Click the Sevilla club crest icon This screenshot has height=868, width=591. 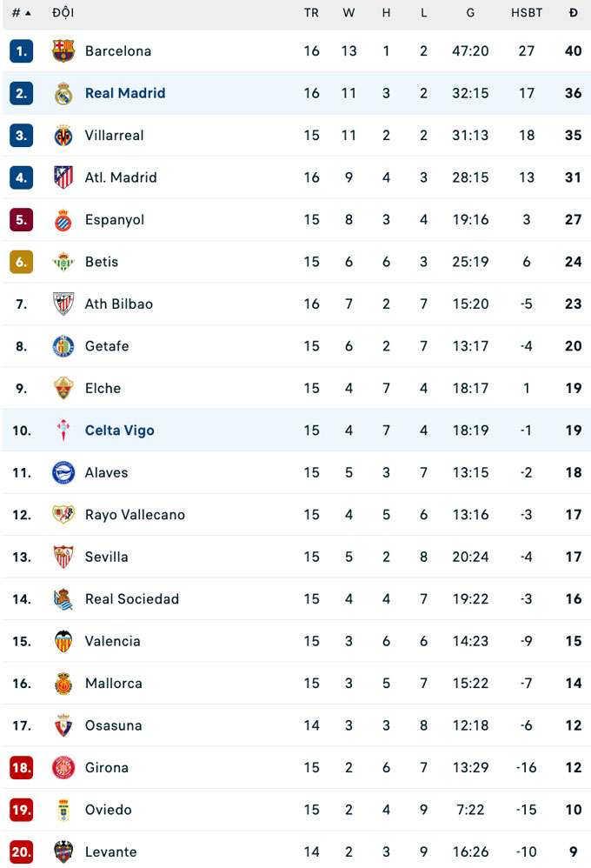click(x=63, y=557)
